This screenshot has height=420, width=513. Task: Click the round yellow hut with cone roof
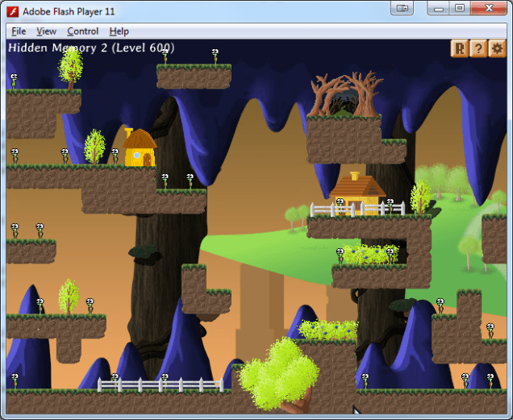(x=140, y=149)
